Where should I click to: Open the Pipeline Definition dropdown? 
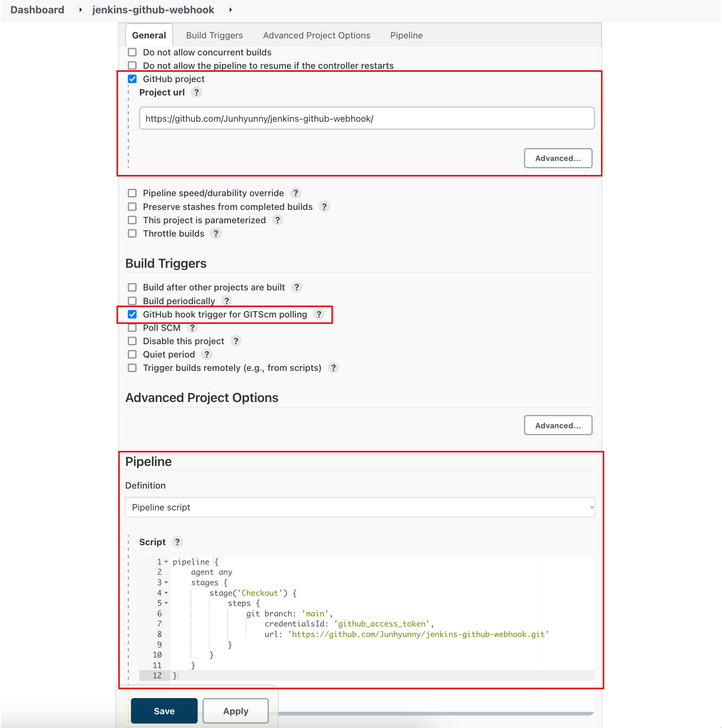click(x=360, y=507)
